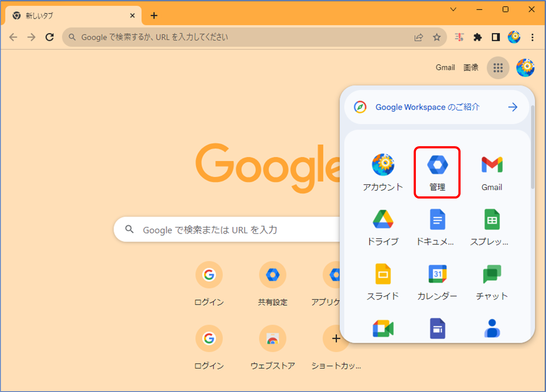Click the share page icon
546x392 pixels.
coord(419,37)
